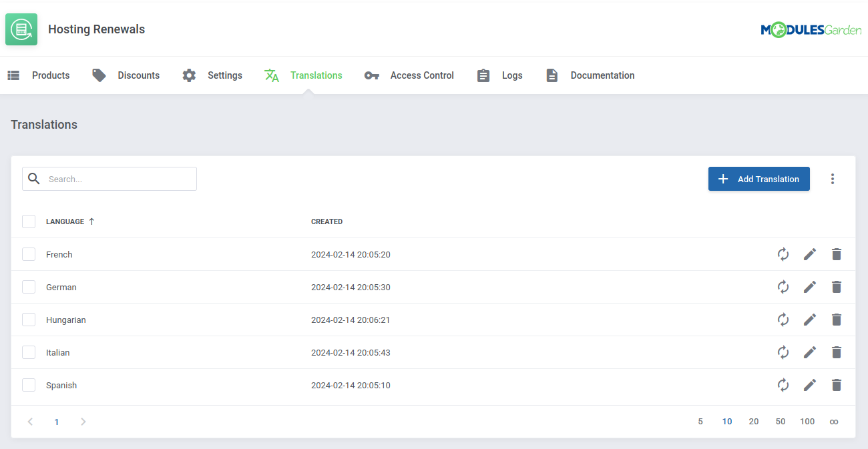Edit the French translation
The width and height of the screenshot is (868, 449).
click(810, 254)
